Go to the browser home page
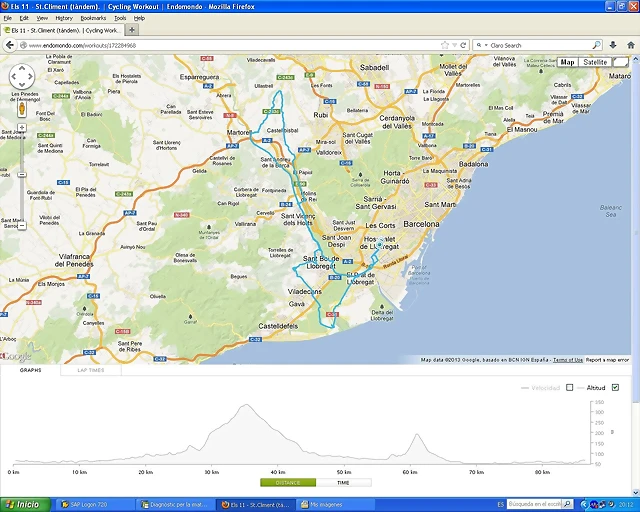This screenshot has width=640, height=512. pyautogui.click(x=631, y=45)
